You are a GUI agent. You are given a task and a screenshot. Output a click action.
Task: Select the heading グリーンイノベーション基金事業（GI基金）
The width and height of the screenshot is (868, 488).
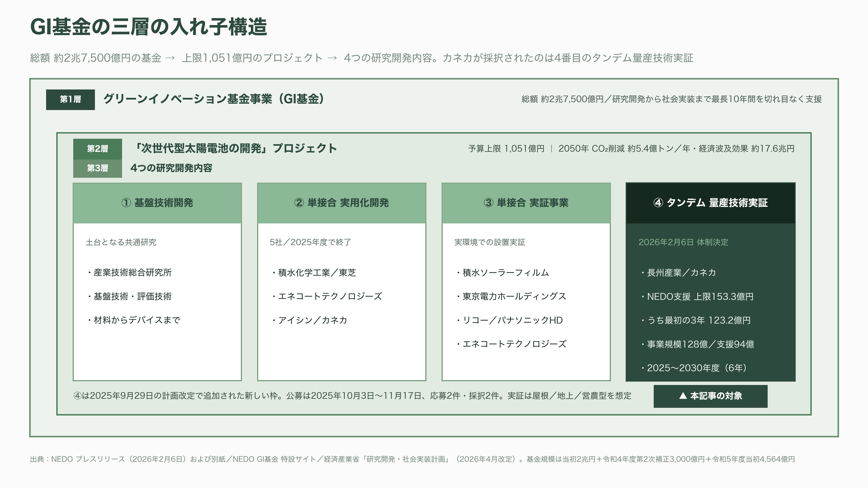click(x=214, y=99)
